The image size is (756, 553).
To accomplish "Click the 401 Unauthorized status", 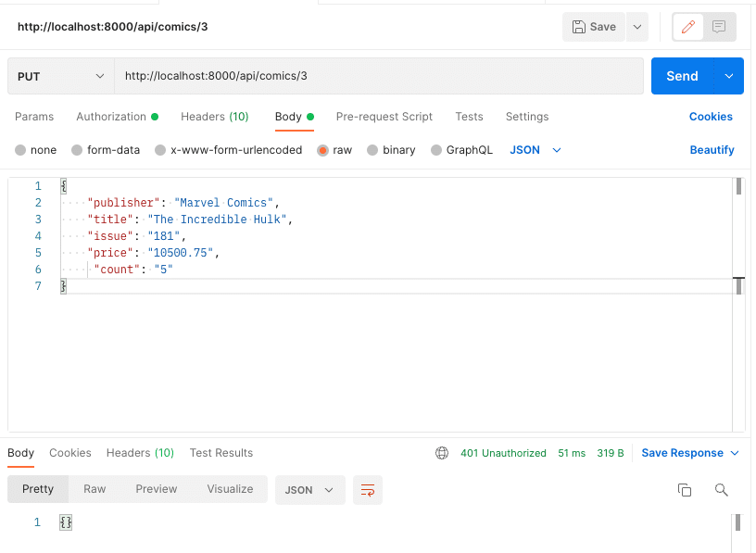I will click(x=503, y=453).
